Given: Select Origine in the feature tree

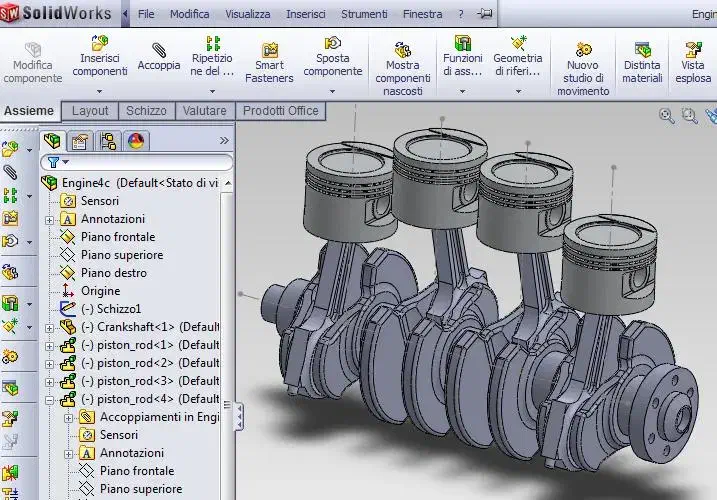Looking at the screenshot, I should 100,291.
